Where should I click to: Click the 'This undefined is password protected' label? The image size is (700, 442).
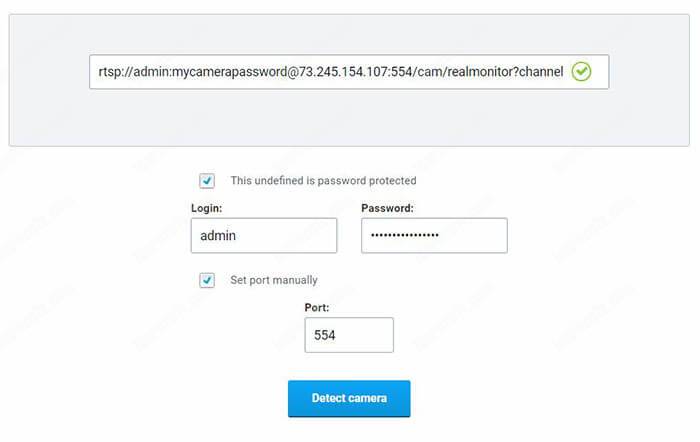point(323,181)
